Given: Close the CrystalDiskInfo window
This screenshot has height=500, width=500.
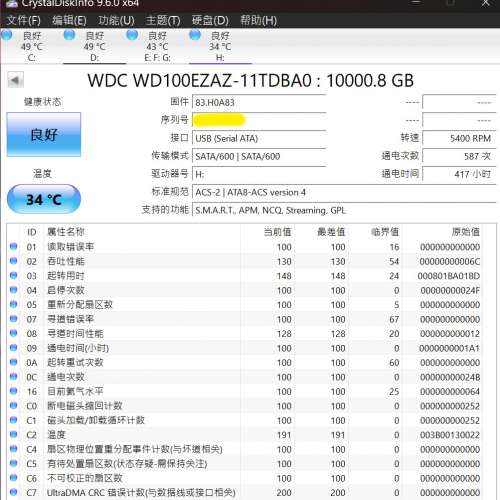Looking at the screenshot, I should click(x=485, y=3).
